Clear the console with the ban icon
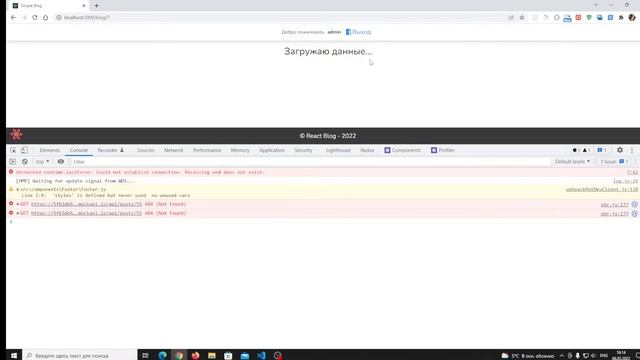 [25, 162]
